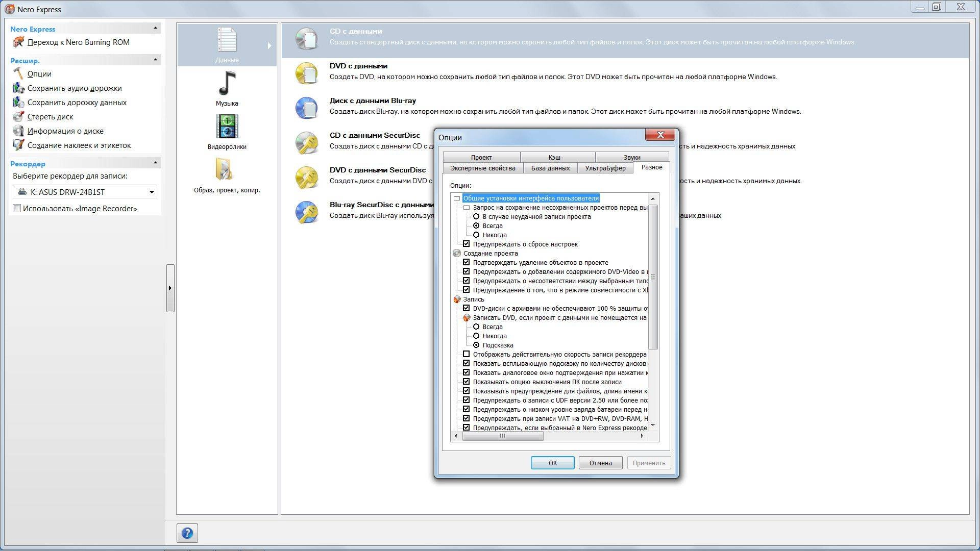Uncheck Подтверждать удаление объектов в проекте

pyautogui.click(x=466, y=262)
